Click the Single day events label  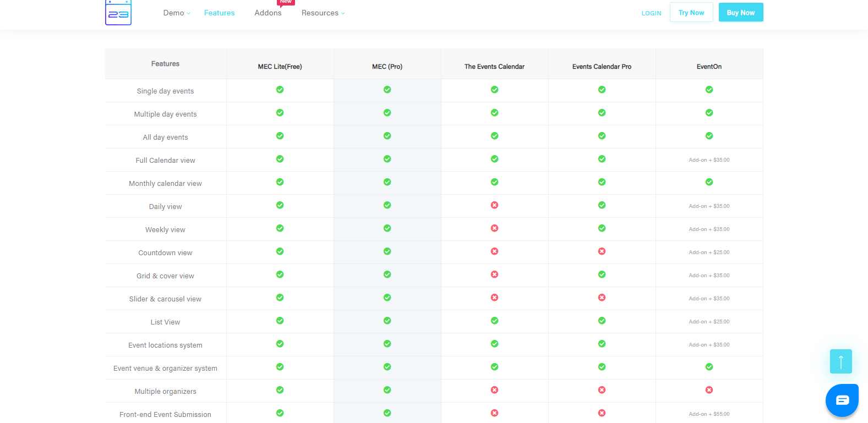165,91
